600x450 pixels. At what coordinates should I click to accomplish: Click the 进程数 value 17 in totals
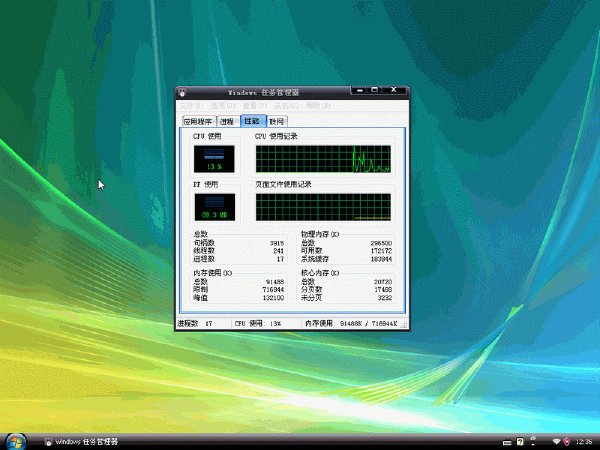tap(280, 259)
